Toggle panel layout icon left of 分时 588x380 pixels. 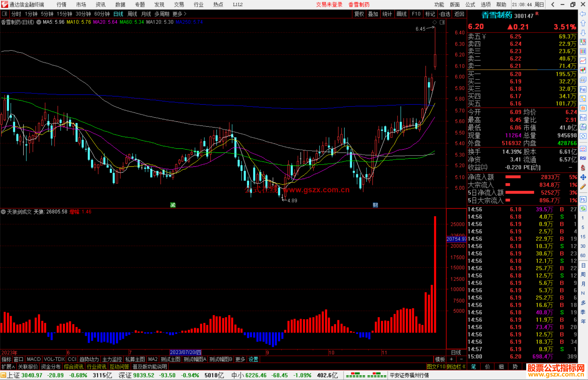[4, 14]
